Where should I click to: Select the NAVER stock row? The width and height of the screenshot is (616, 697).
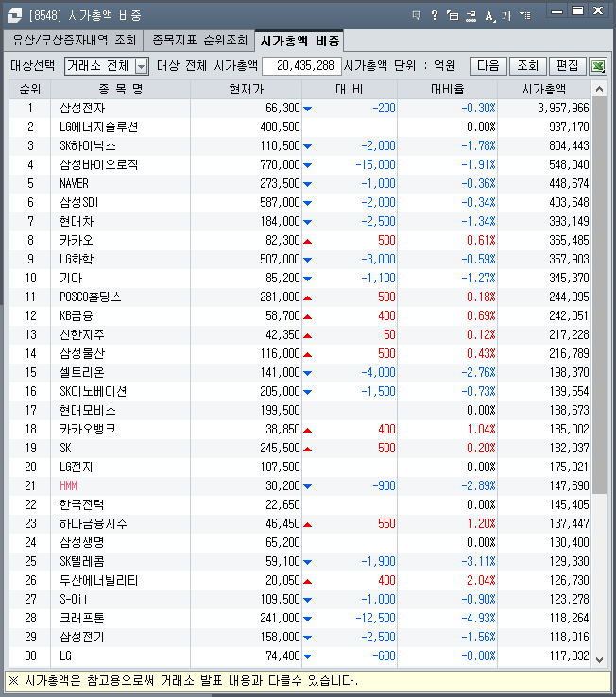(74, 183)
